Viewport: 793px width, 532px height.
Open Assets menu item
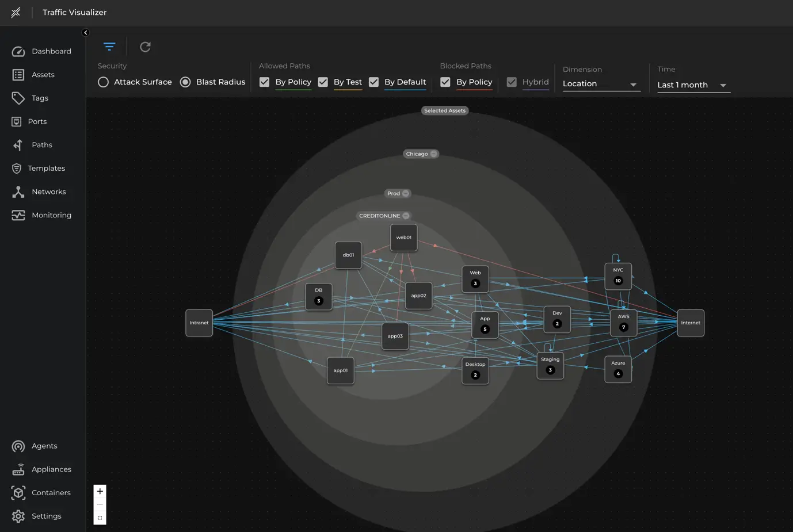43,75
